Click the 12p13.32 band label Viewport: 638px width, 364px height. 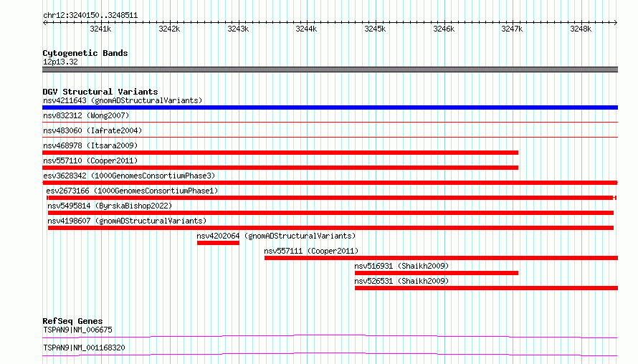point(60,62)
